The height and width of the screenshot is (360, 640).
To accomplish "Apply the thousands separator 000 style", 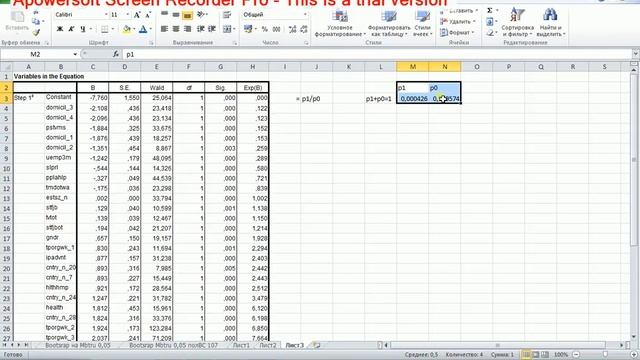I will pos(276,29).
